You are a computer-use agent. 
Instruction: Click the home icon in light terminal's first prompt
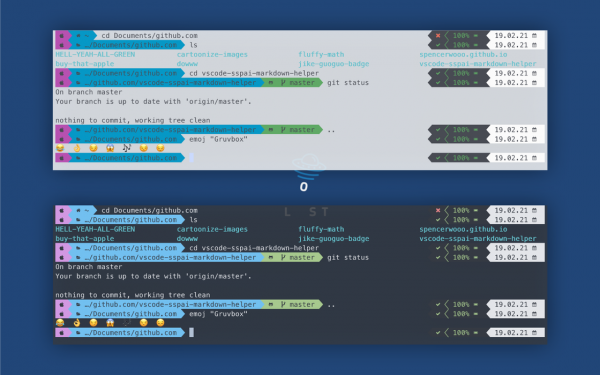78,36
